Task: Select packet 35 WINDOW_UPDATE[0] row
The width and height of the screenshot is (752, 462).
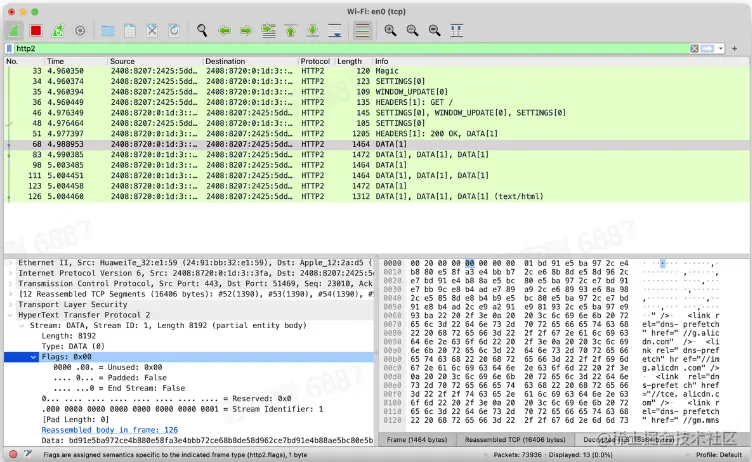Action: click(376, 92)
